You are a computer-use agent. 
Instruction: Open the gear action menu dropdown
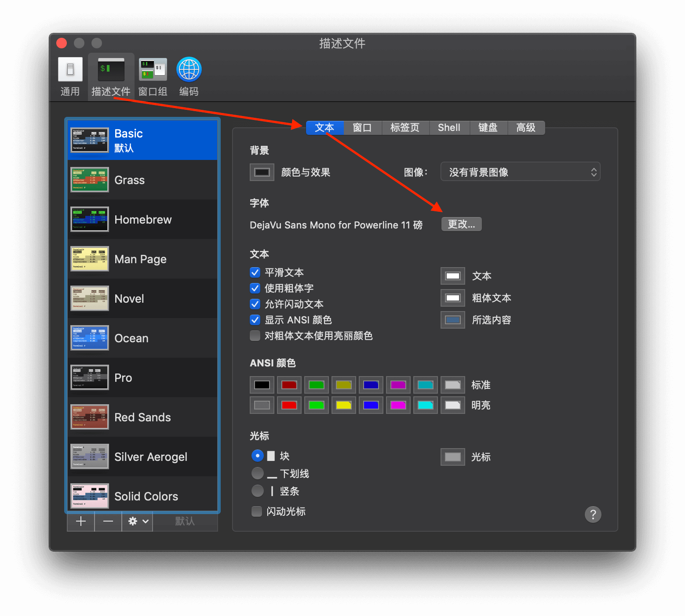(x=138, y=522)
